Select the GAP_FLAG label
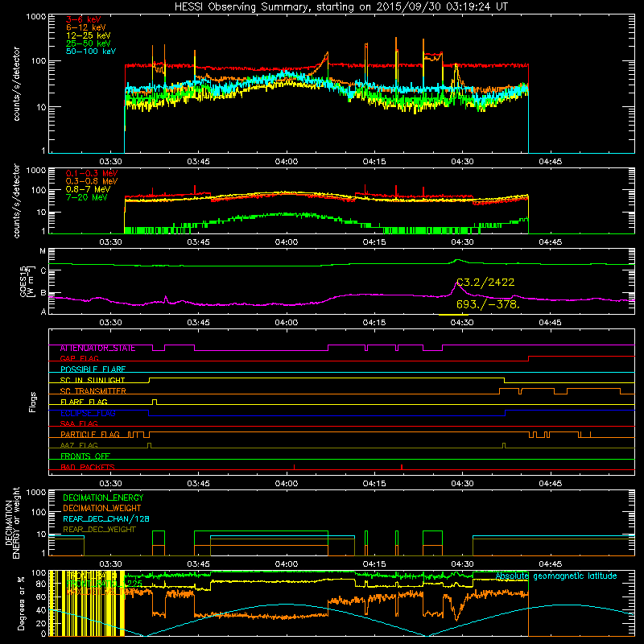Image resolution: width=644 pixels, height=644 pixels. [x=79, y=358]
